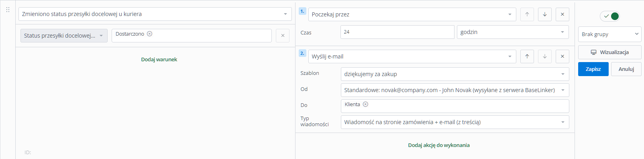Open the 'Brak grupy' group dropdown
Viewport: 644px width, 159px height.
610,34
